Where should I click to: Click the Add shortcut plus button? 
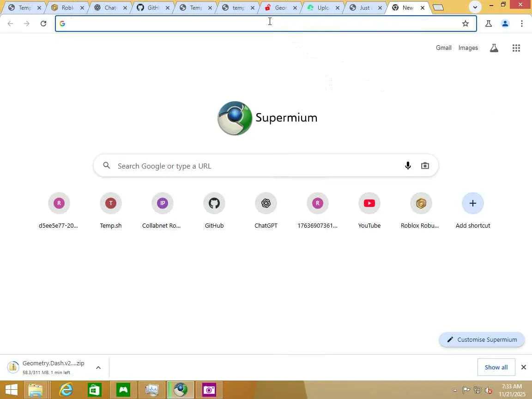(472, 203)
